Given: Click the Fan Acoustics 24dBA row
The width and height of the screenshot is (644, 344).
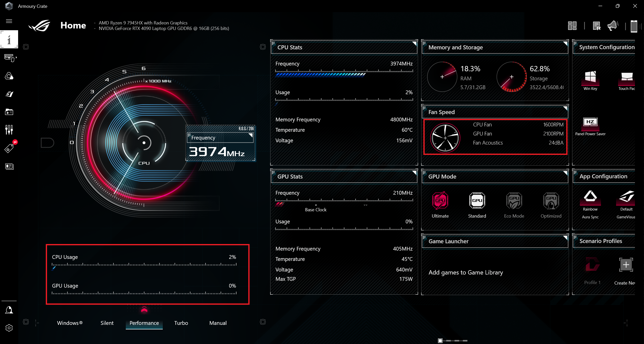Looking at the screenshot, I should 518,143.
